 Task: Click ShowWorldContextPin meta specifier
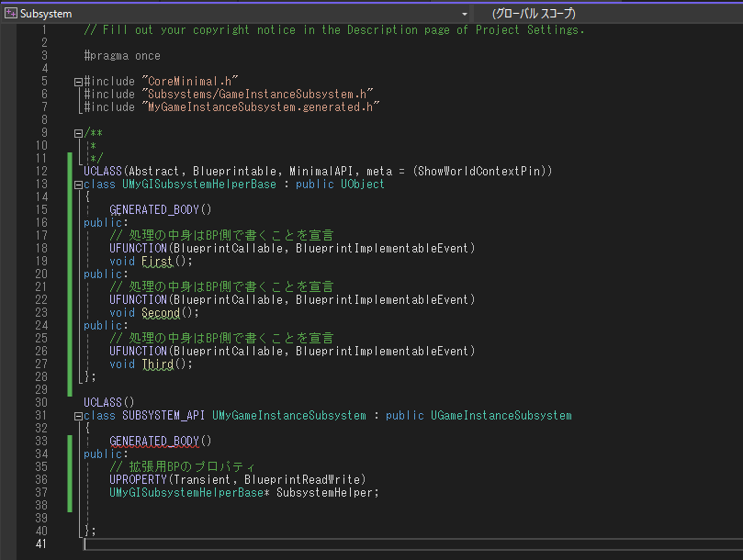tap(479, 171)
